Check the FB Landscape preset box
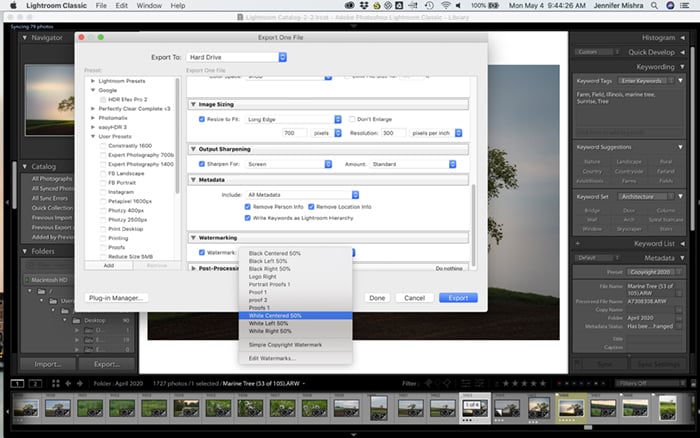700x438 pixels. tap(103, 173)
